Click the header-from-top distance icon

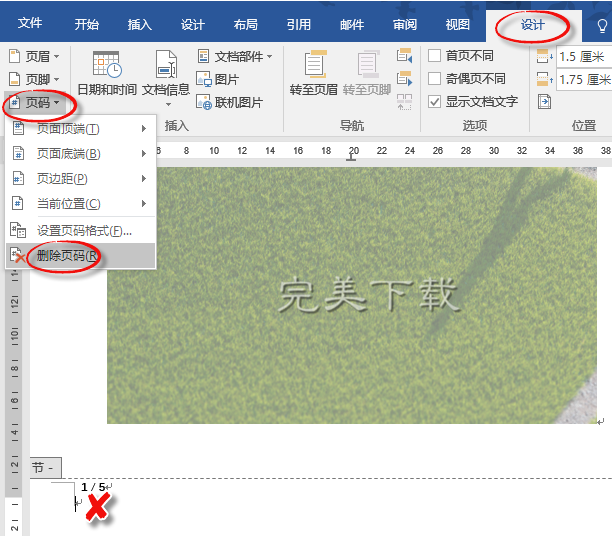[544, 56]
